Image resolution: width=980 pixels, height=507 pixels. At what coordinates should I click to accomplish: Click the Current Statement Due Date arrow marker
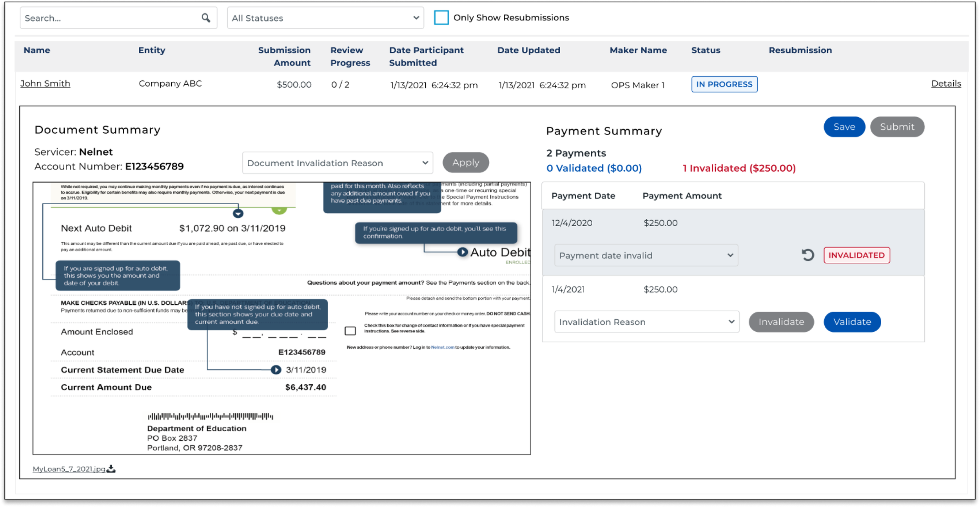point(276,370)
